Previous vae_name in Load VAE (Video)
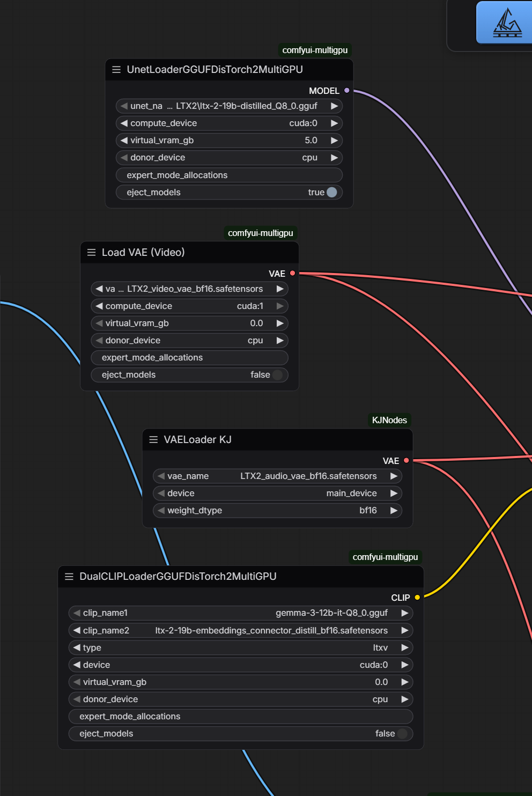The image size is (532, 796). tap(99, 289)
